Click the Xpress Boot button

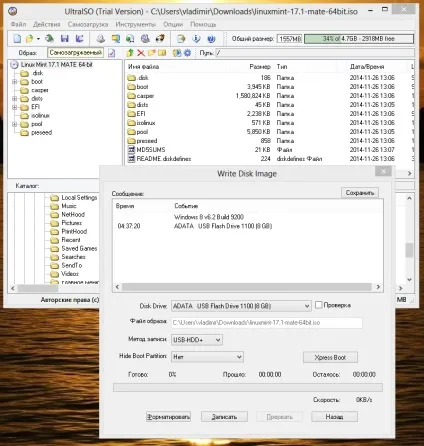coord(330,358)
